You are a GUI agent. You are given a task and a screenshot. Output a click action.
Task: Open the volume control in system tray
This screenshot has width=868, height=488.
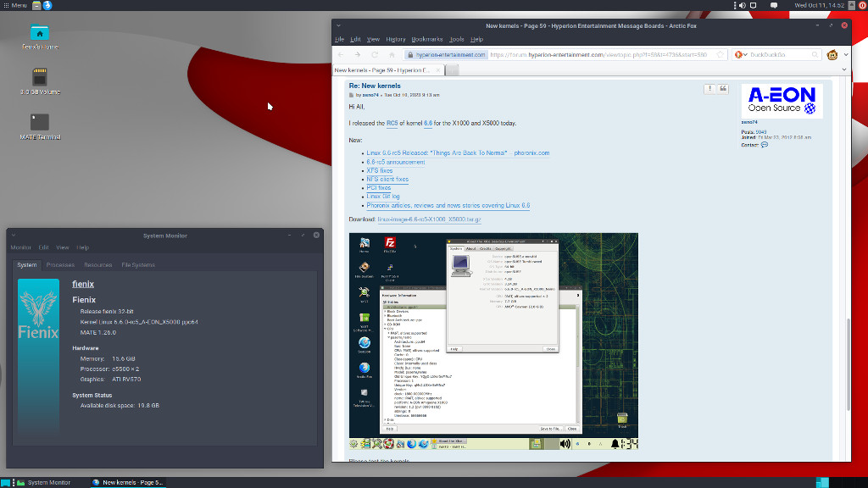pos(743,5)
